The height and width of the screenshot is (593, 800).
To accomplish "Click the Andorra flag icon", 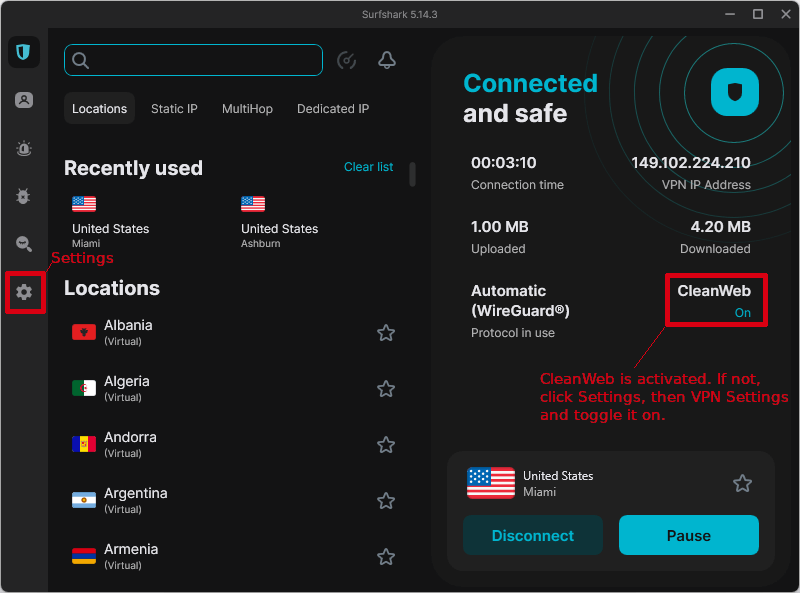I will tap(84, 444).
